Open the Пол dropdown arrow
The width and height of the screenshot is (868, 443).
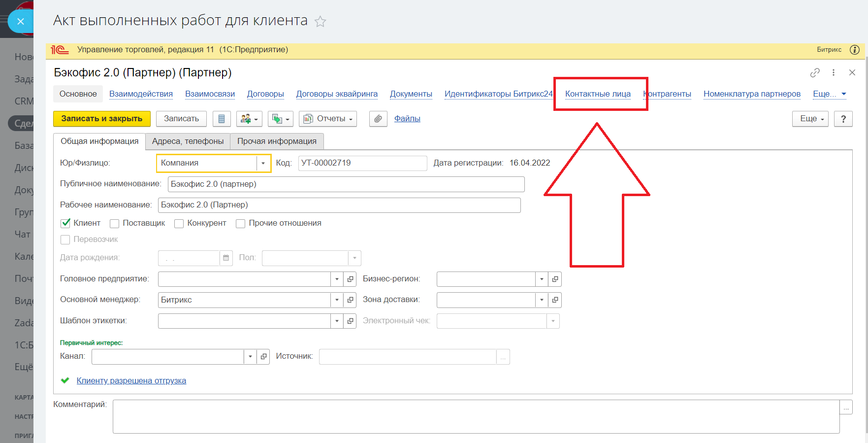point(354,258)
